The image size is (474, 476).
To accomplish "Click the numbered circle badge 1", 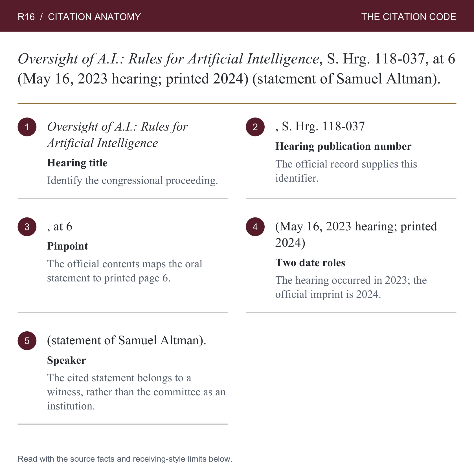I will [x=27, y=127].
